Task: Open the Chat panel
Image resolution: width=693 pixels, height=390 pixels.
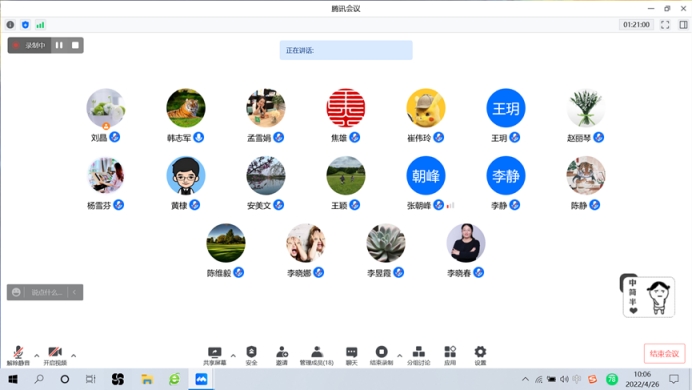Action: (x=351, y=356)
